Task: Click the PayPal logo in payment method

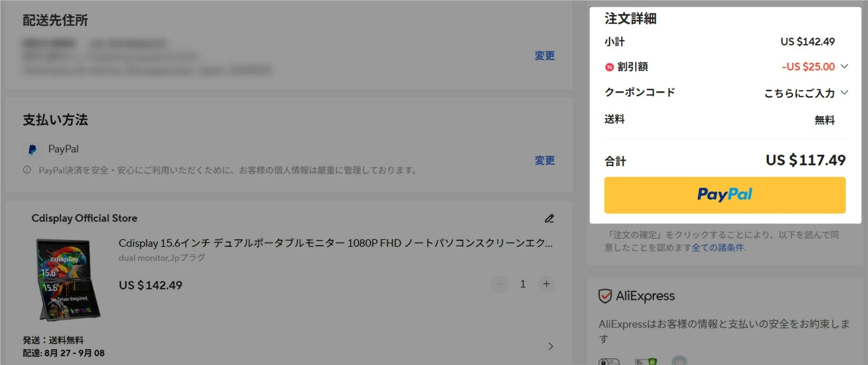Action: pyautogui.click(x=33, y=150)
